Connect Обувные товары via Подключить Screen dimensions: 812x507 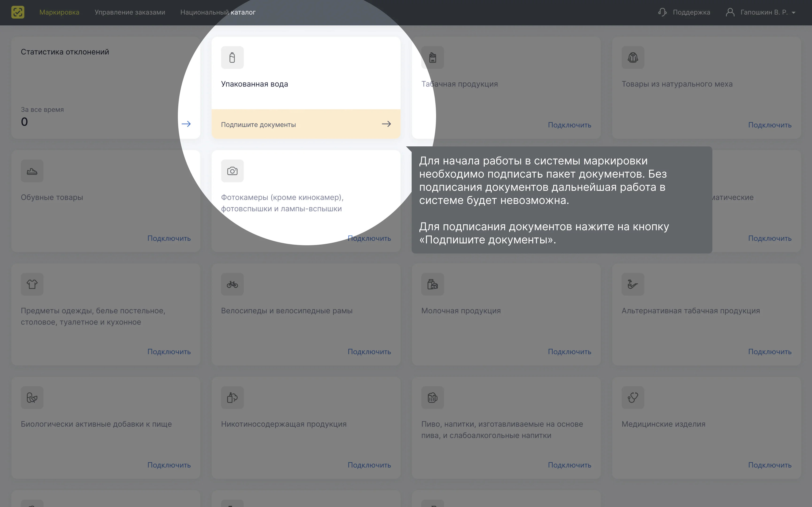click(x=169, y=238)
